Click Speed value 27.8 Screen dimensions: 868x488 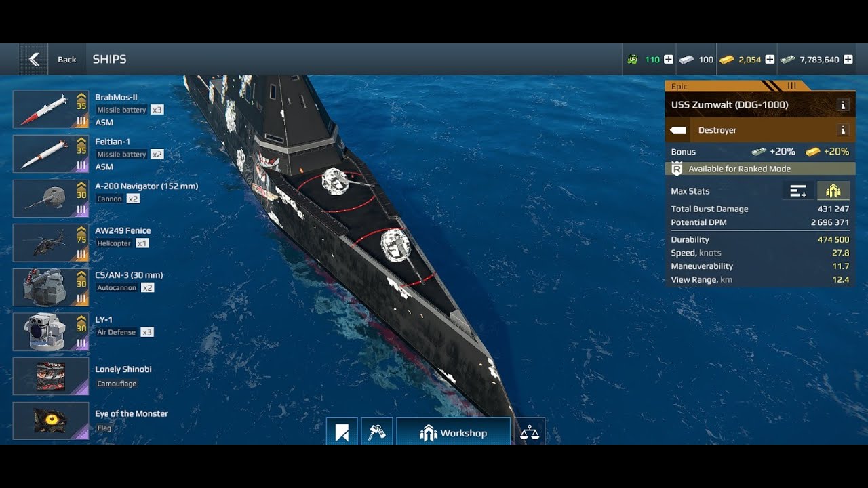pos(841,253)
